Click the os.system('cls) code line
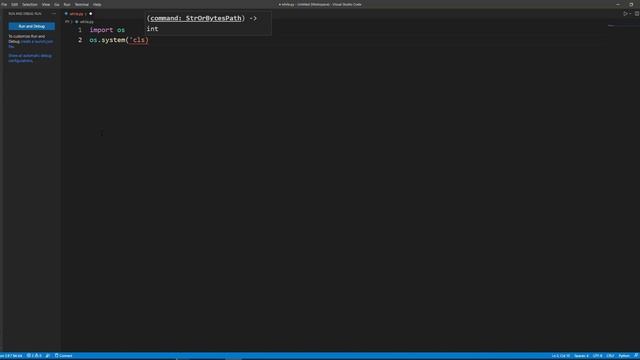Image resolution: width=640 pixels, height=360 pixels. [119, 40]
